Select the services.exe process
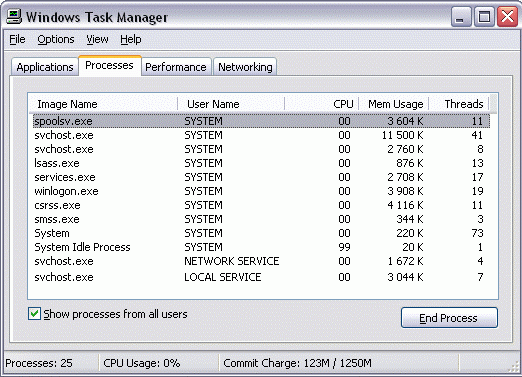The image size is (522, 377). click(x=261, y=177)
